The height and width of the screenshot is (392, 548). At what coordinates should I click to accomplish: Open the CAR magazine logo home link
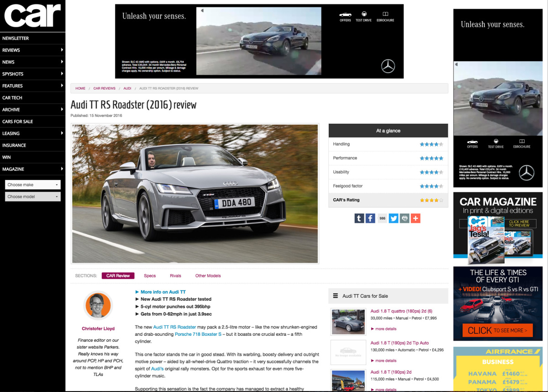tap(32, 16)
